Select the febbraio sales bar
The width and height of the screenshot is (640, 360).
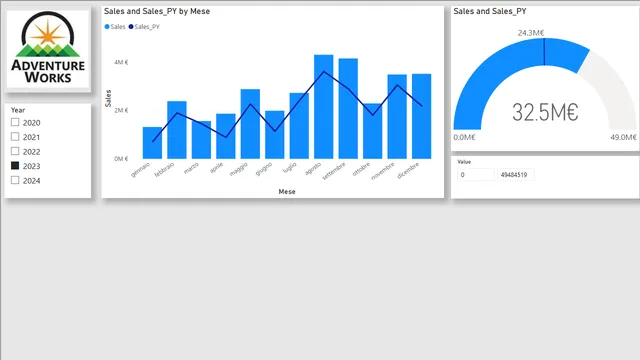tap(177, 130)
